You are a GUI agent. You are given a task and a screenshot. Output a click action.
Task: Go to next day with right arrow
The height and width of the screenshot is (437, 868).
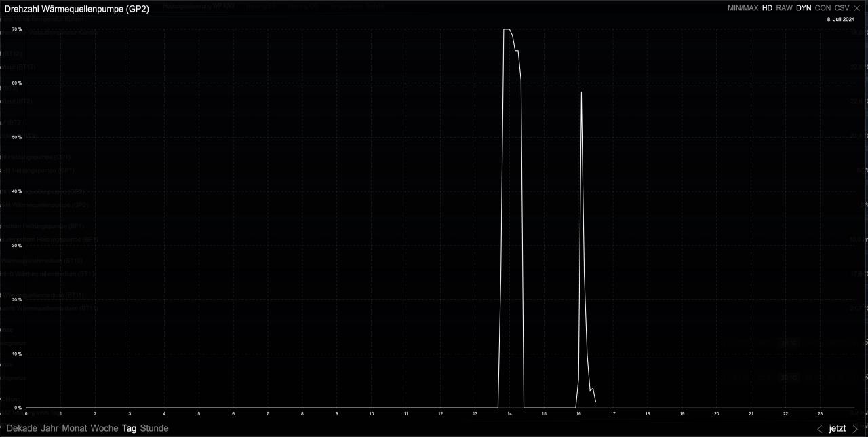click(x=854, y=428)
